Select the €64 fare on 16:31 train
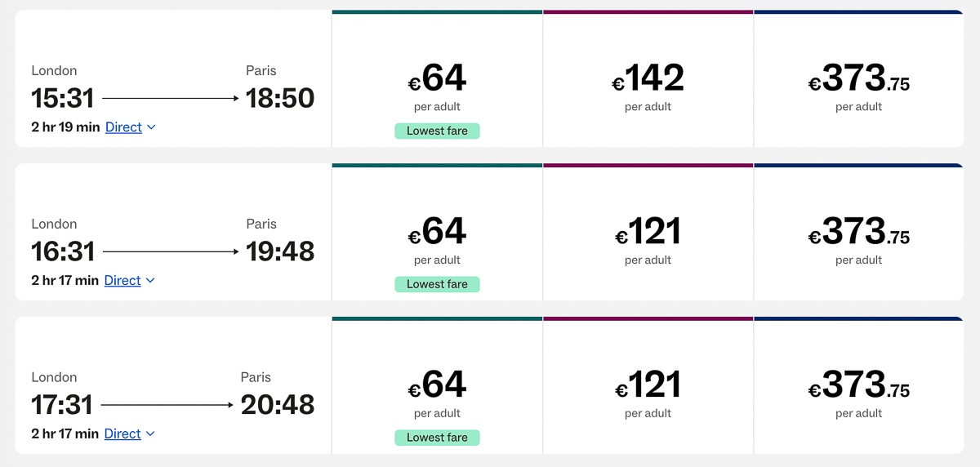 click(x=437, y=233)
